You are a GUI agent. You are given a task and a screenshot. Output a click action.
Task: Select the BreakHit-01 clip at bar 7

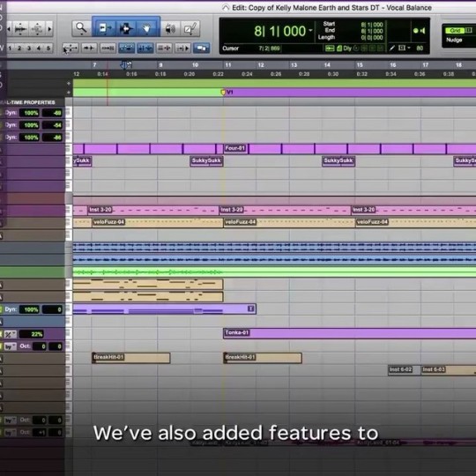point(130,358)
